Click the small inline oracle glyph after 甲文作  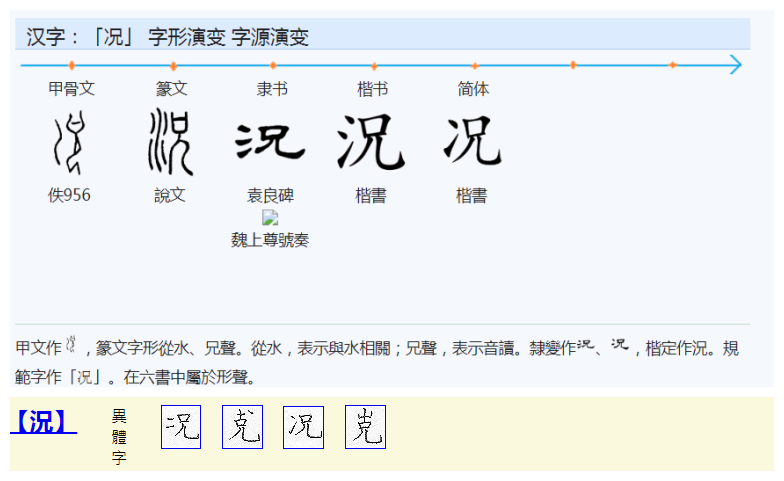pos(71,344)
